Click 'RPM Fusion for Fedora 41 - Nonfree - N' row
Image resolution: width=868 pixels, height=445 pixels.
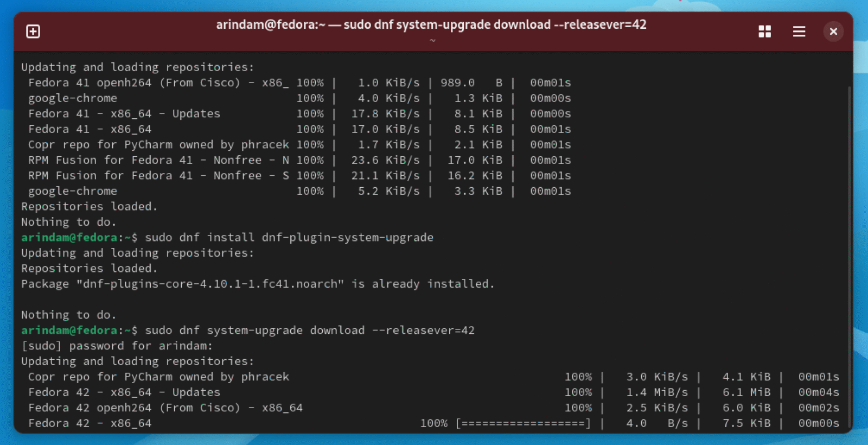(x=299, y=160)
